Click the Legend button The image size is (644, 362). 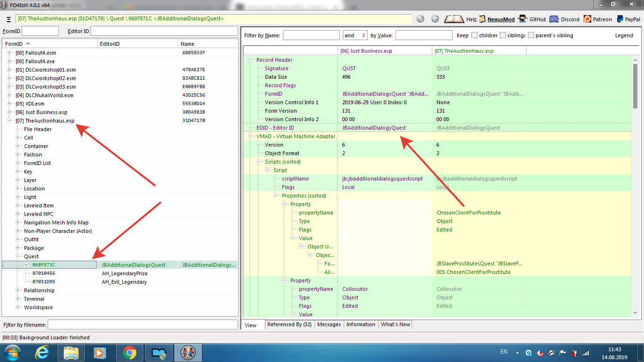tap(624, 35)
